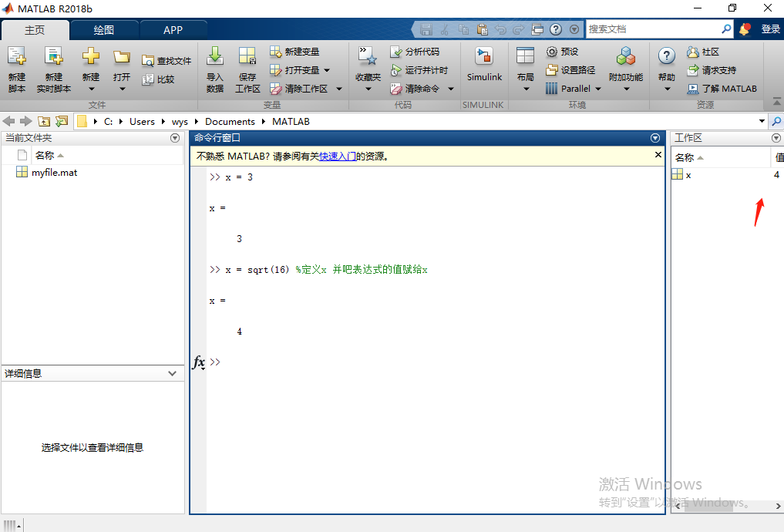Open 工作区 panel actions menu

(x=776, y=138)
